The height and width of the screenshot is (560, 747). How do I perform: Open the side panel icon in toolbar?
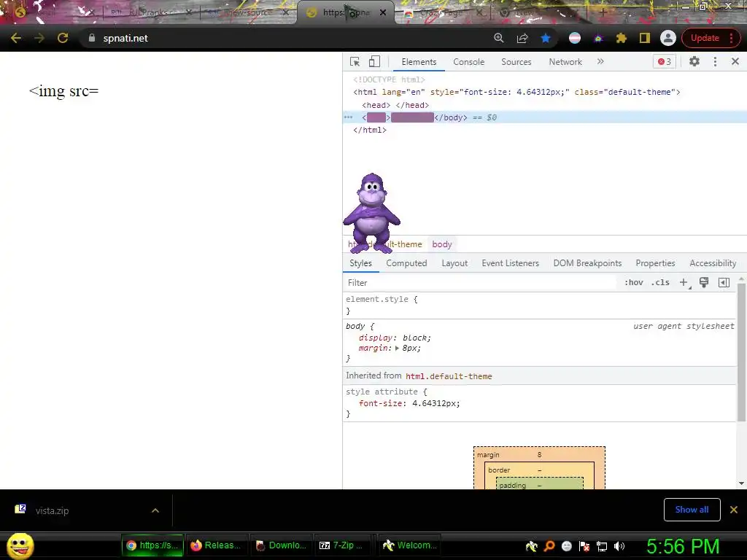[x=645, y=38]
